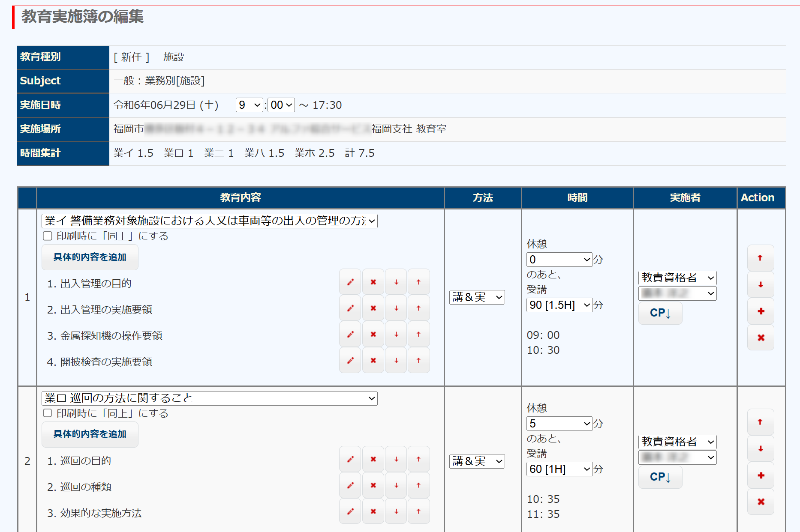
Task: Open the start minute dropdown showing 00
Action: pyautogui.click(x=281, y=105)
